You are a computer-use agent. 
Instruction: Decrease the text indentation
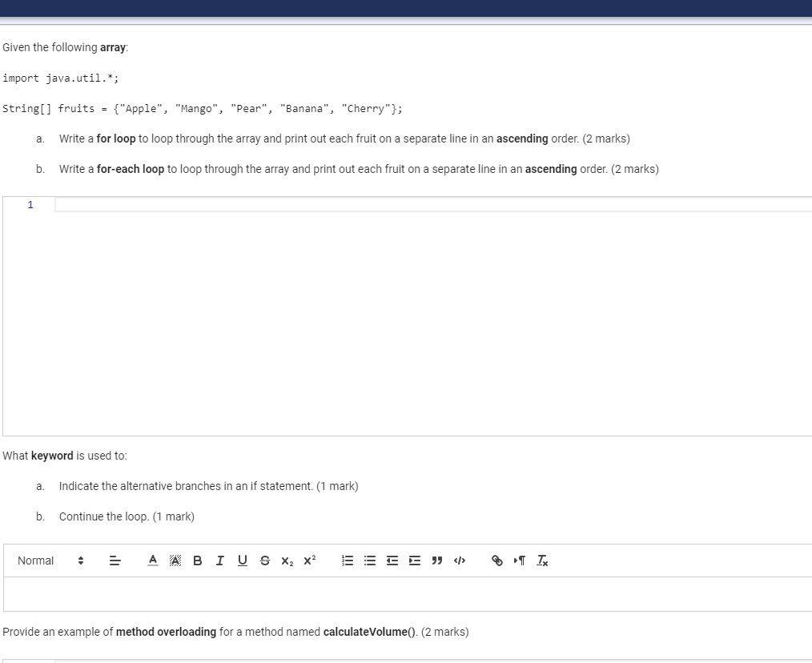click(392, 561)
